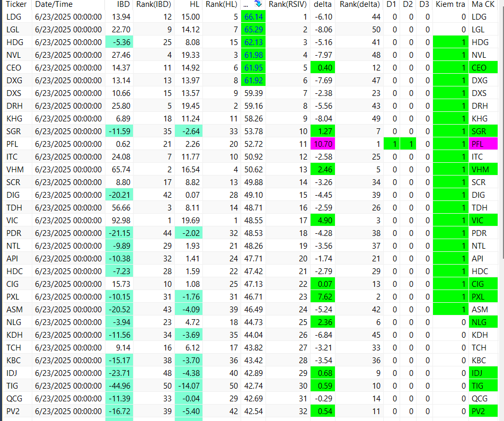Click the 19.69 HL value for VIC

tap(189, 221)
